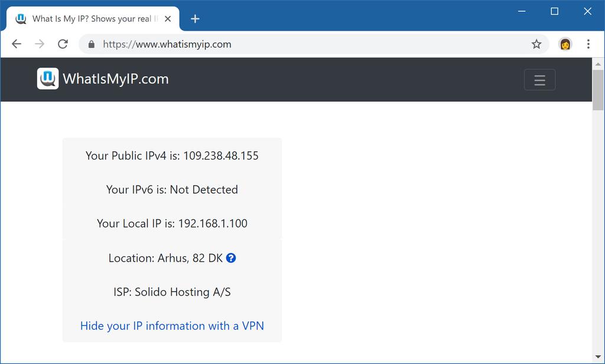
Task: Select the What Is My IP tab
Action: click(x=93, y=18)
